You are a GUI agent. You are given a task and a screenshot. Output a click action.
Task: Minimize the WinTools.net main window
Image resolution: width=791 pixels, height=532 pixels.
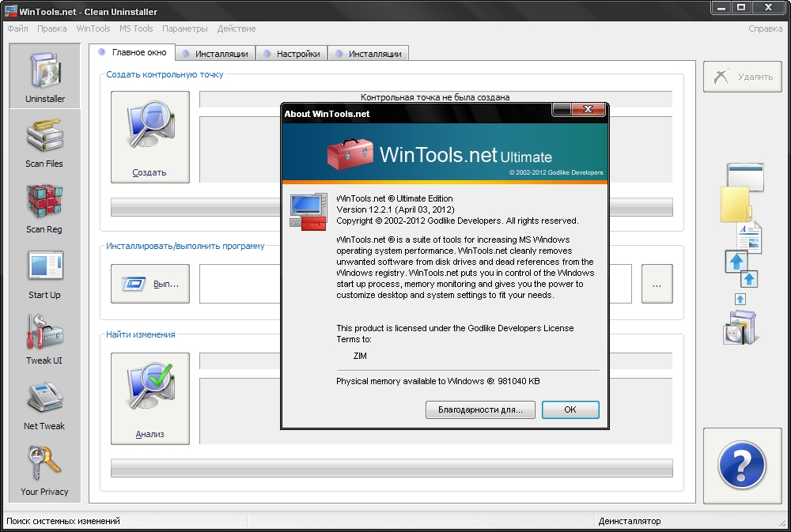pos(721,8)
